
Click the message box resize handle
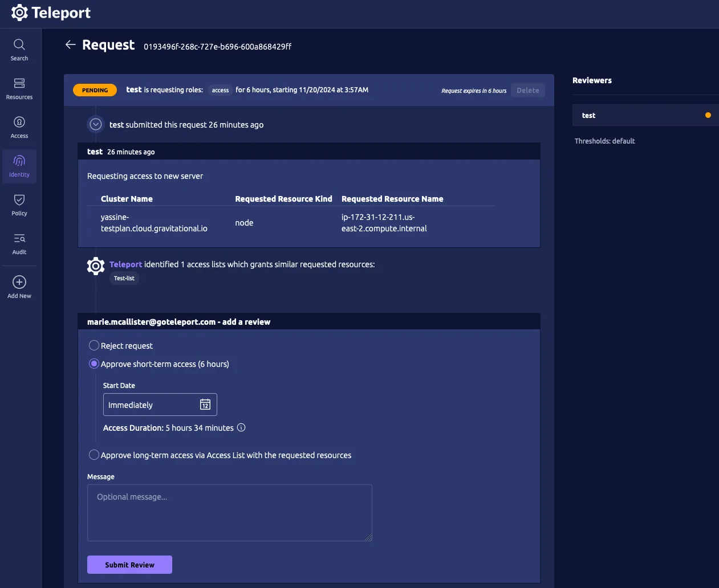point(368,537)
